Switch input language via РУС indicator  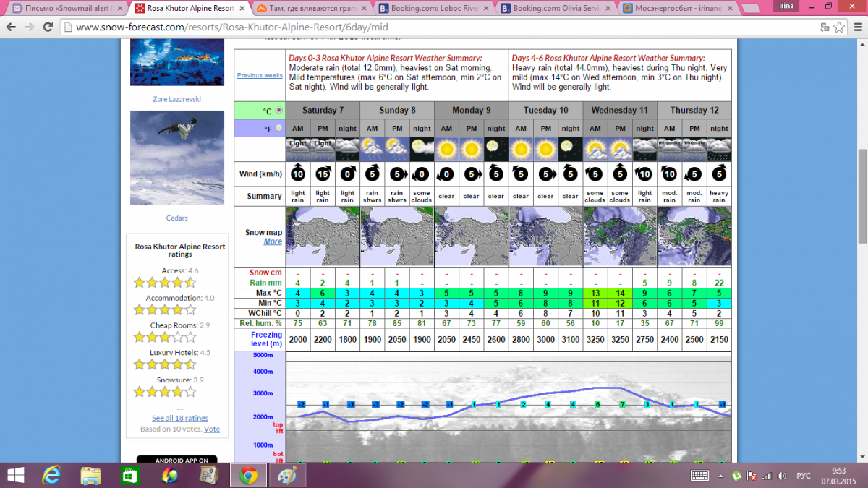(x=803, y=475)
